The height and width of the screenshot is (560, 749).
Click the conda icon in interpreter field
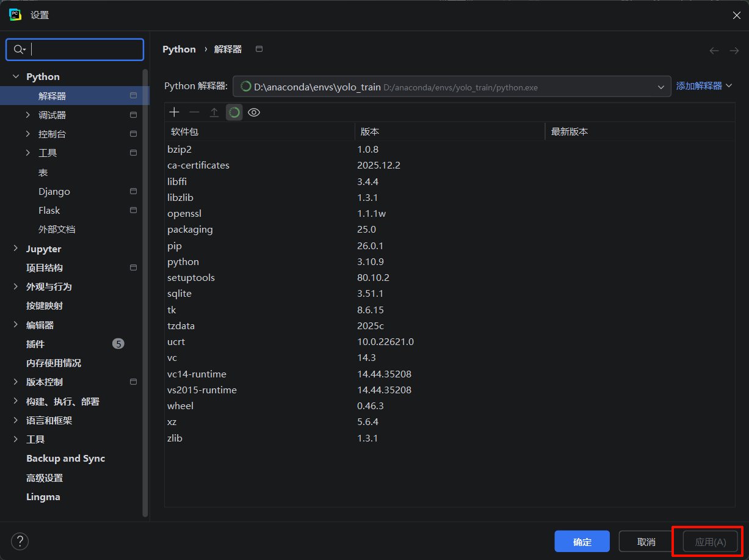coord(246,87)
